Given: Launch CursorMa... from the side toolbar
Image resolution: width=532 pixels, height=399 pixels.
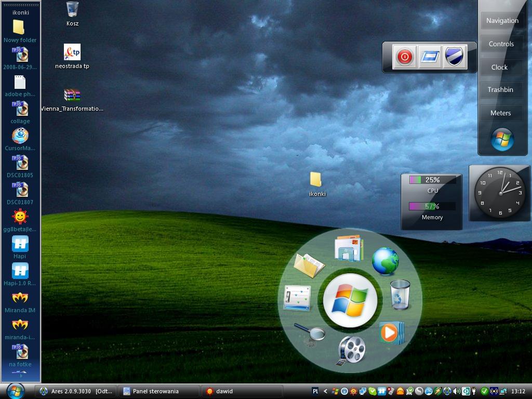Looking at the screenshot, I should point(20,139).
